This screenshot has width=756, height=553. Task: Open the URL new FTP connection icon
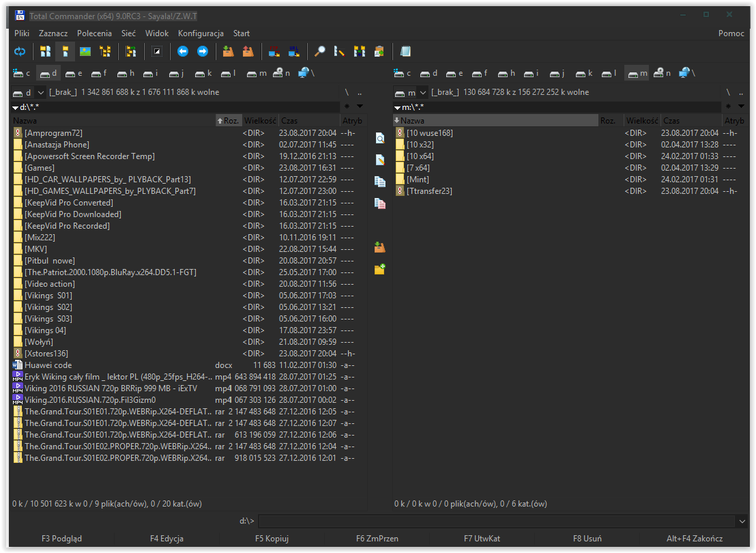click(x=293, y=51)
